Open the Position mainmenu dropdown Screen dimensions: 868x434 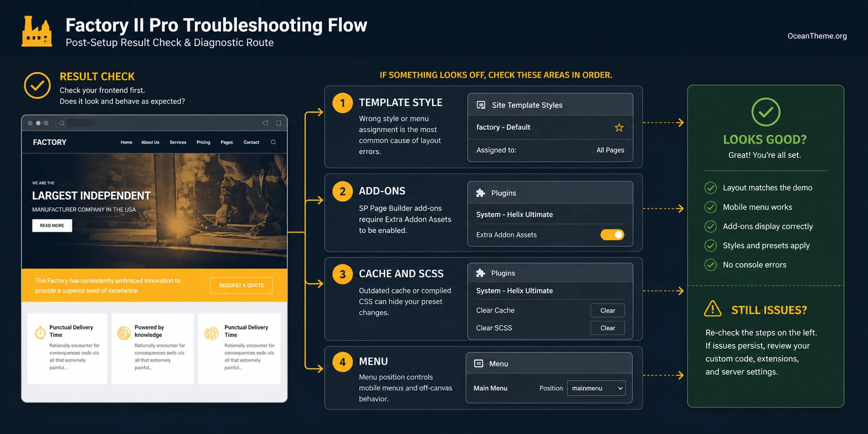coord(596,388)
